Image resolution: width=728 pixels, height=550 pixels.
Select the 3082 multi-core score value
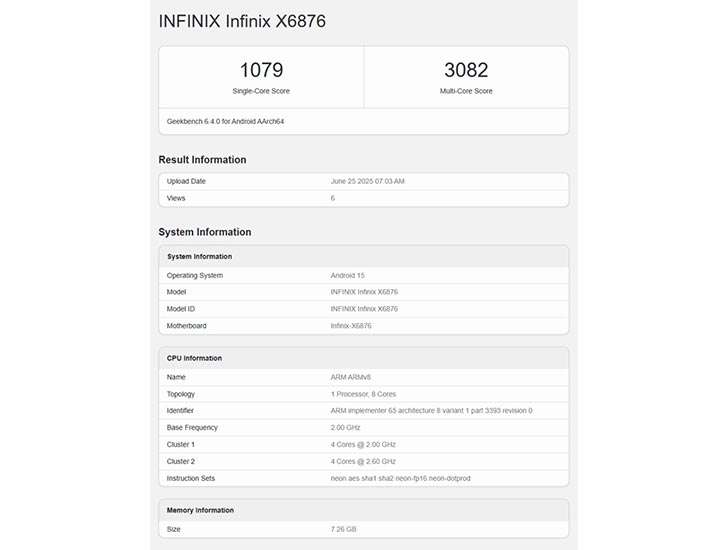466,70
